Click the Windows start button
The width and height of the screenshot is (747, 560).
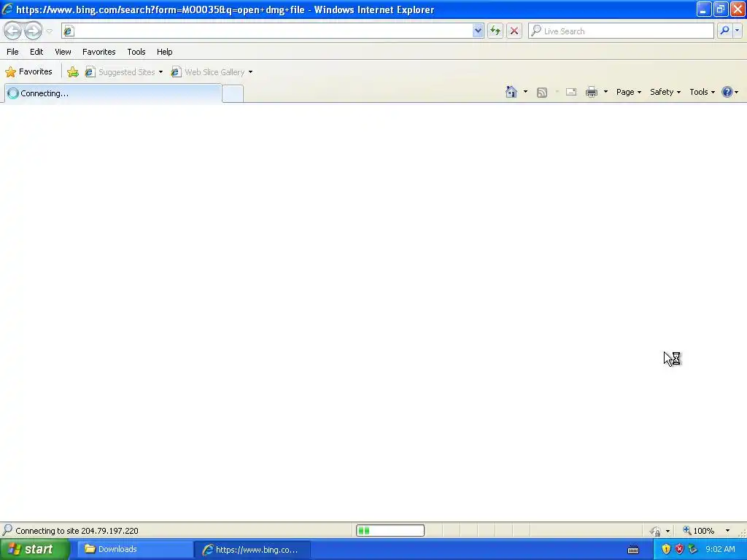point(34,550)
